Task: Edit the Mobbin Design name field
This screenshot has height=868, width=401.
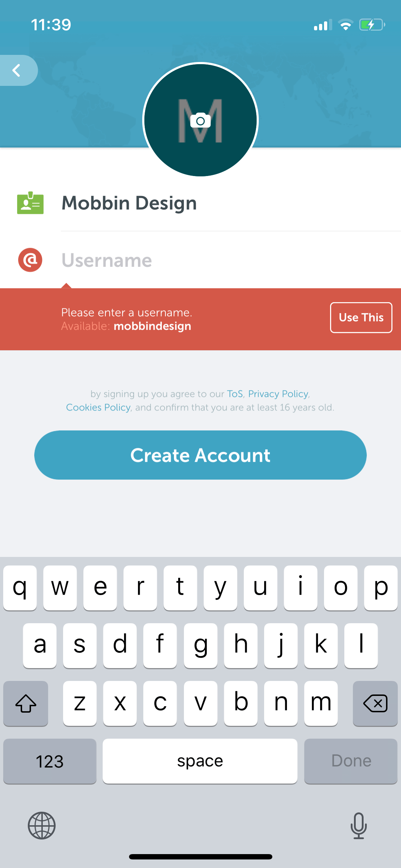Action: point(231,203)
